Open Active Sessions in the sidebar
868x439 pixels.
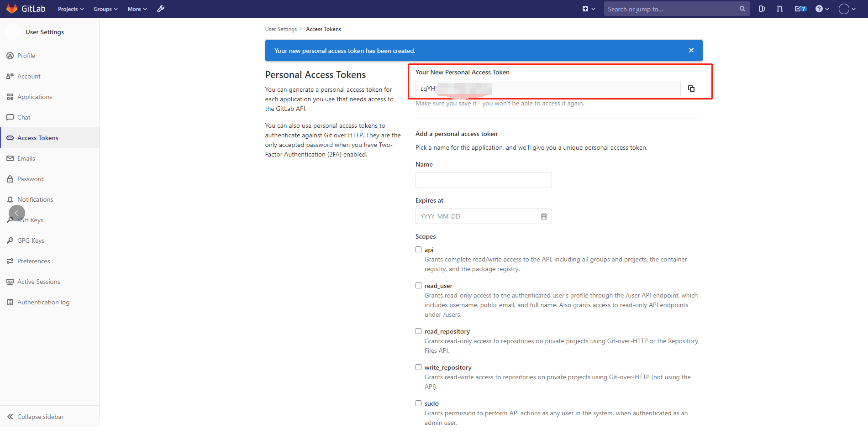[x=49, y=282]
